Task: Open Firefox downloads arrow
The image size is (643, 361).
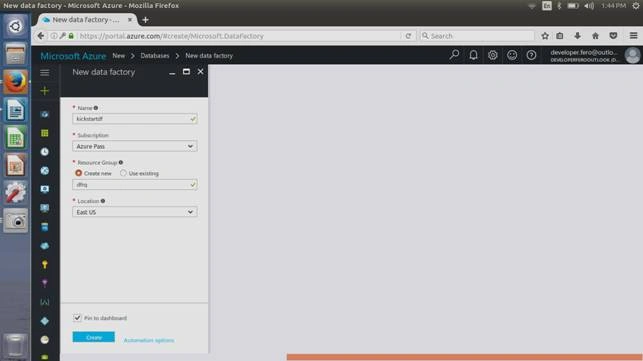Action: click(577, 36)
